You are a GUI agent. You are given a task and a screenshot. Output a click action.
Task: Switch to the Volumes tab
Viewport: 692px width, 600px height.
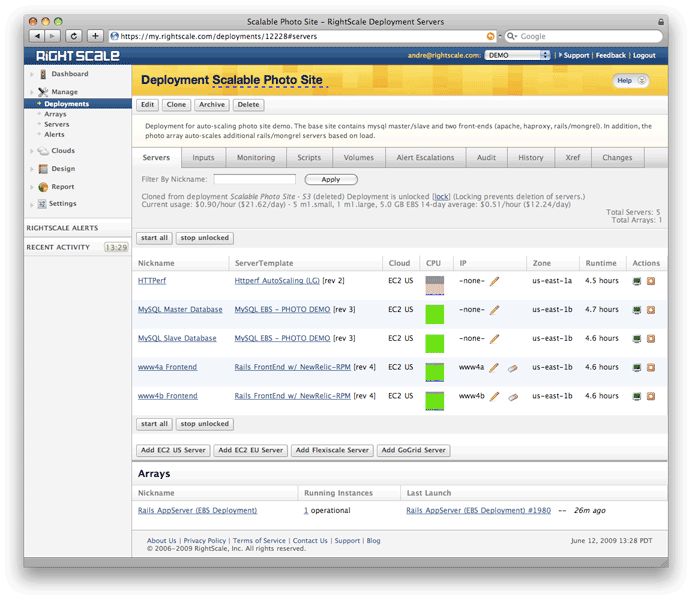point(359,158)
